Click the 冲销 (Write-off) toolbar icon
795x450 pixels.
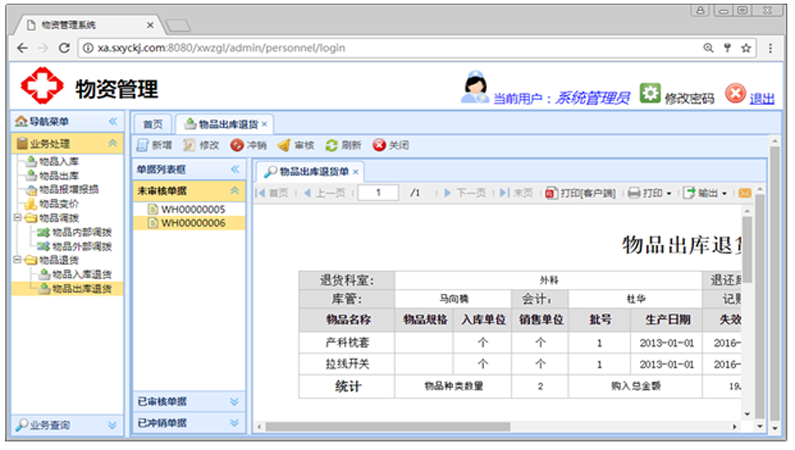pyautogui.click(x=236, y=145)
